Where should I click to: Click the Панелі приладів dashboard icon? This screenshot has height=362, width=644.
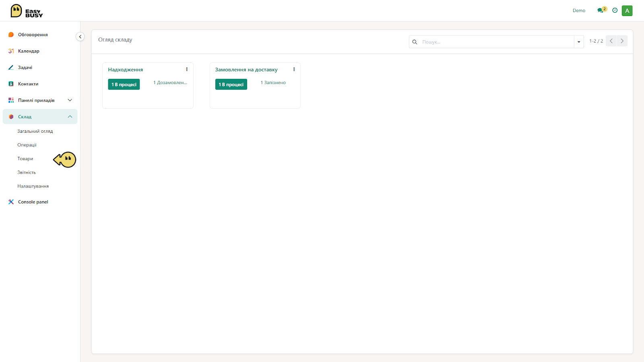click(x=11, y=100)
